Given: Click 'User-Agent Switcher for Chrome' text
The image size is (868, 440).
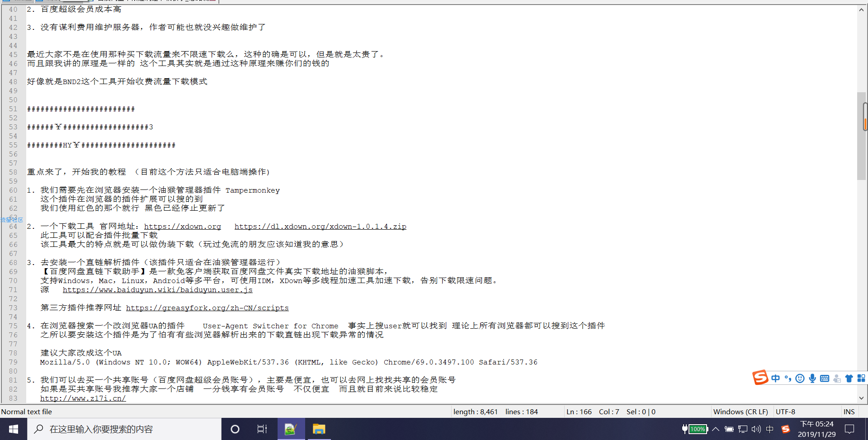Looking at the screenshot, I should [270, 326].
